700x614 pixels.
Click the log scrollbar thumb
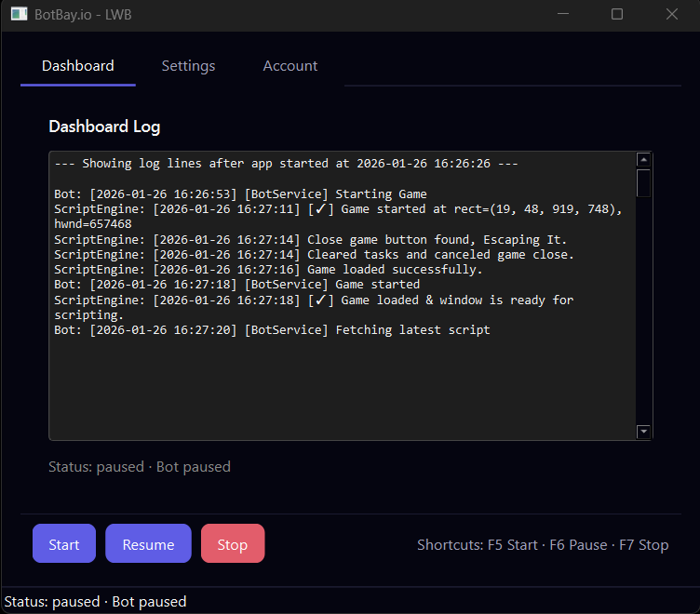pyautogui.click(x=643, y=182)
